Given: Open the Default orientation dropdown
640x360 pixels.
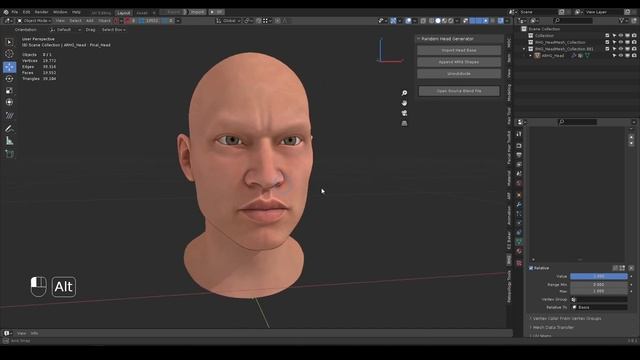Looking at the screenshot, I should point(65,30).
